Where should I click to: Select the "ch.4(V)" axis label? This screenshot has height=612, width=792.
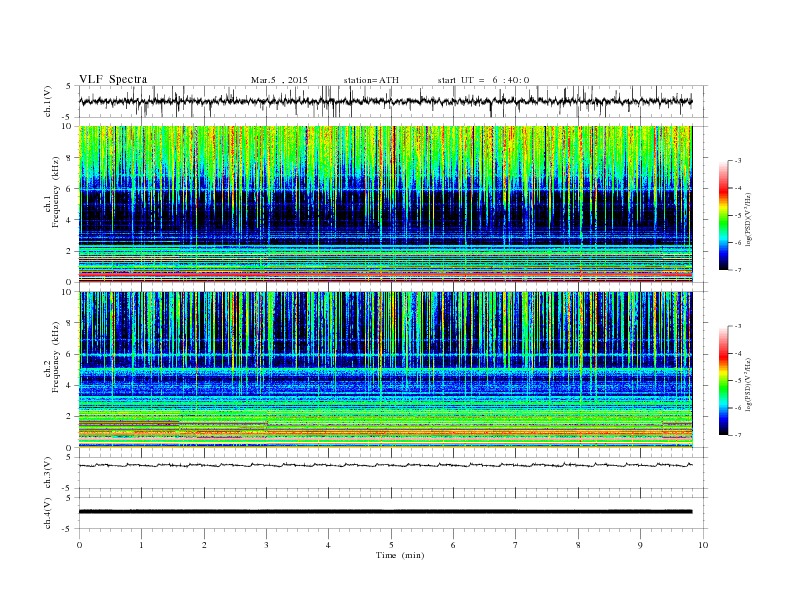tap(48, 513)
